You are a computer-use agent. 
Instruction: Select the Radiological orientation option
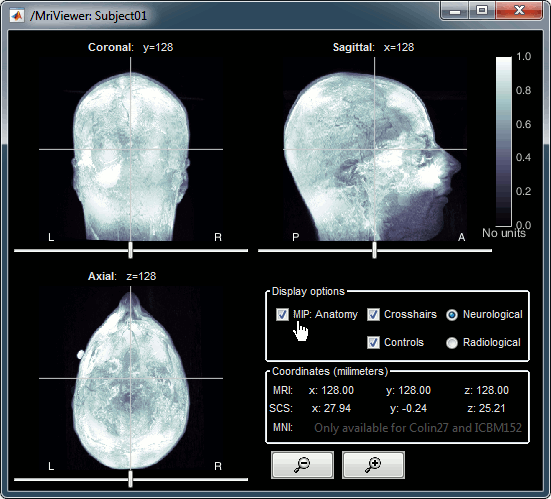click(452, 343)
